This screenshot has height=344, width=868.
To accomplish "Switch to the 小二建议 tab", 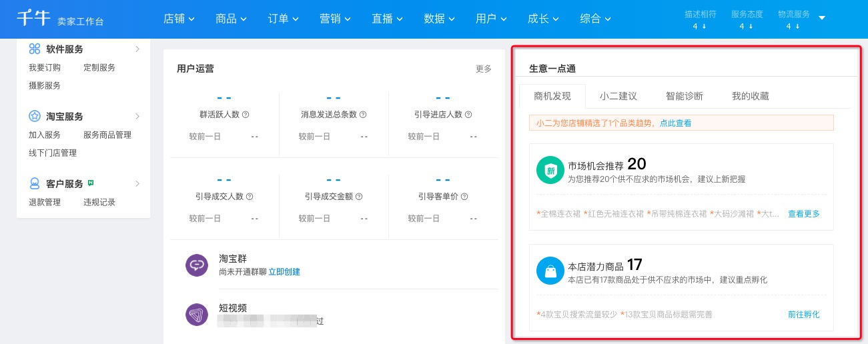I will pos(618,96).
